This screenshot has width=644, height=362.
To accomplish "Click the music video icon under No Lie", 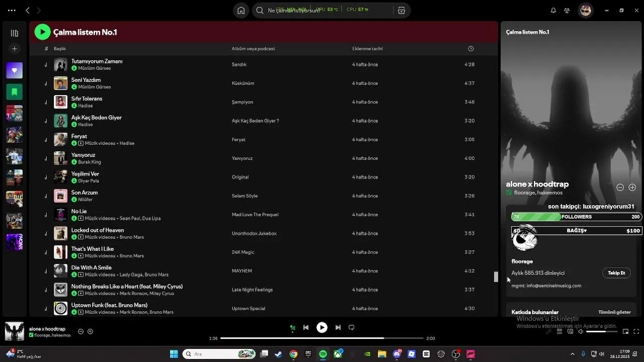I will [x=80, y=218].
